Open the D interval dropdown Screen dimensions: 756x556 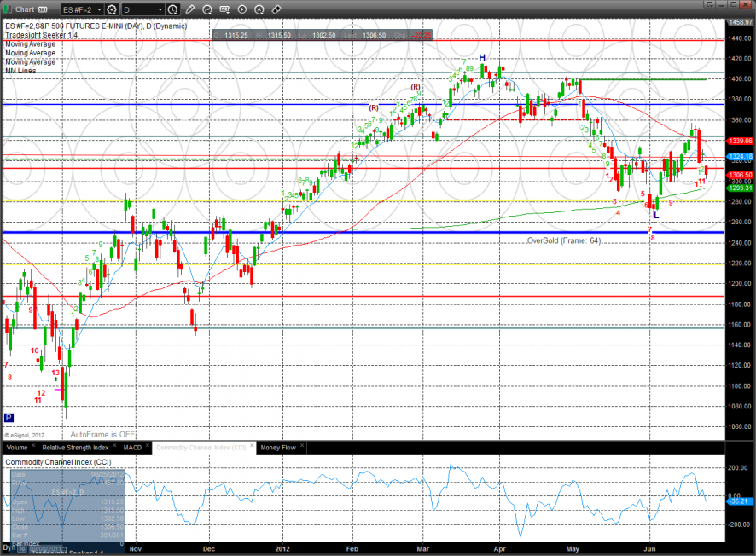[142, 9]
